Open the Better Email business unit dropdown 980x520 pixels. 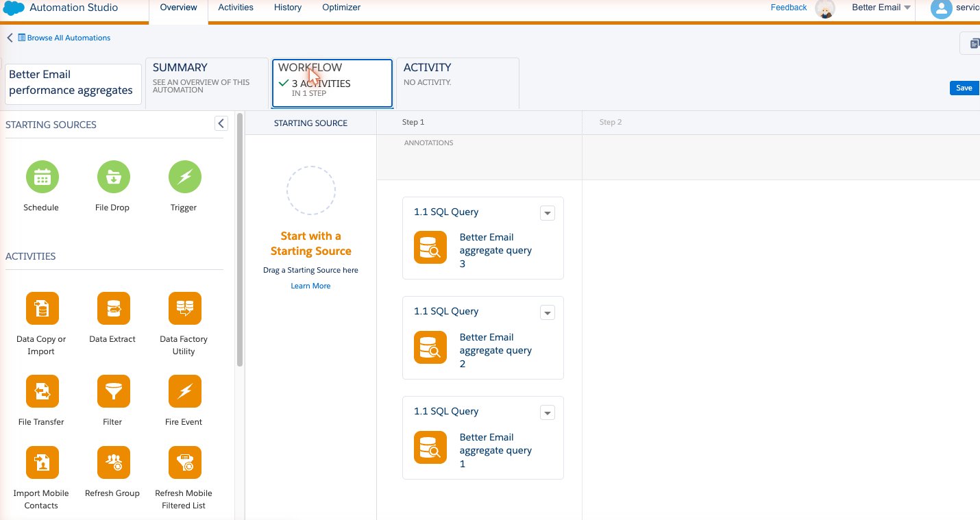pyautogui.click(x=881, y=8)
